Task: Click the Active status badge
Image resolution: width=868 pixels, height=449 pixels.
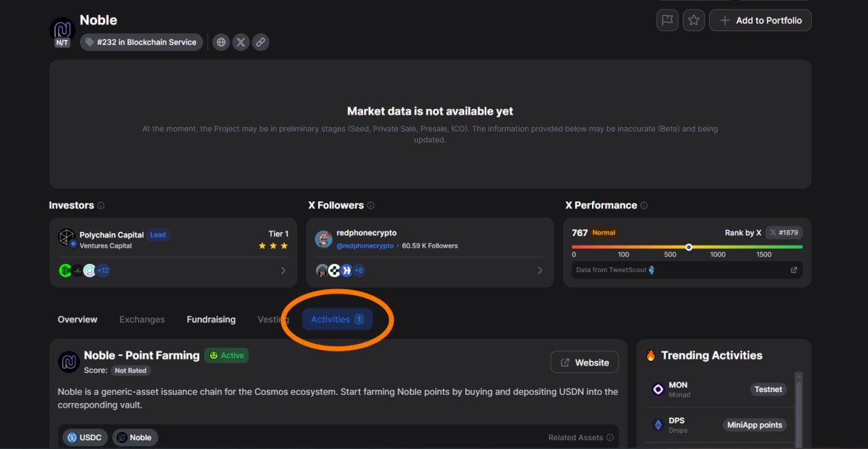Action: pos(226,355)
